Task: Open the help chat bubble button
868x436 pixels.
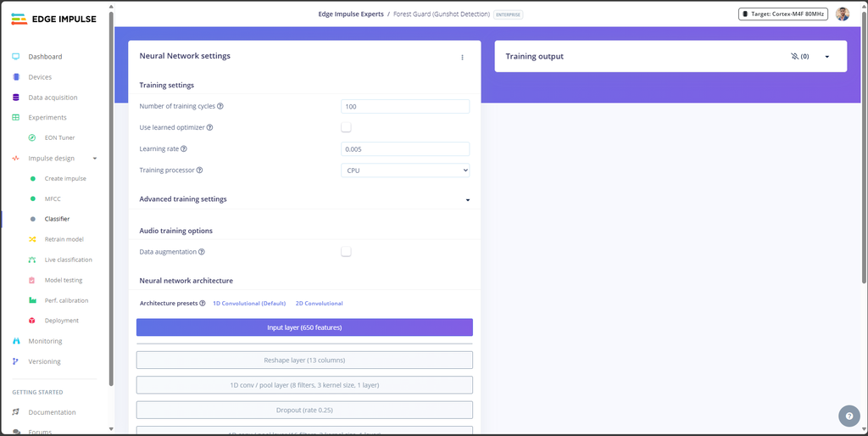Action: click(849, 416)
